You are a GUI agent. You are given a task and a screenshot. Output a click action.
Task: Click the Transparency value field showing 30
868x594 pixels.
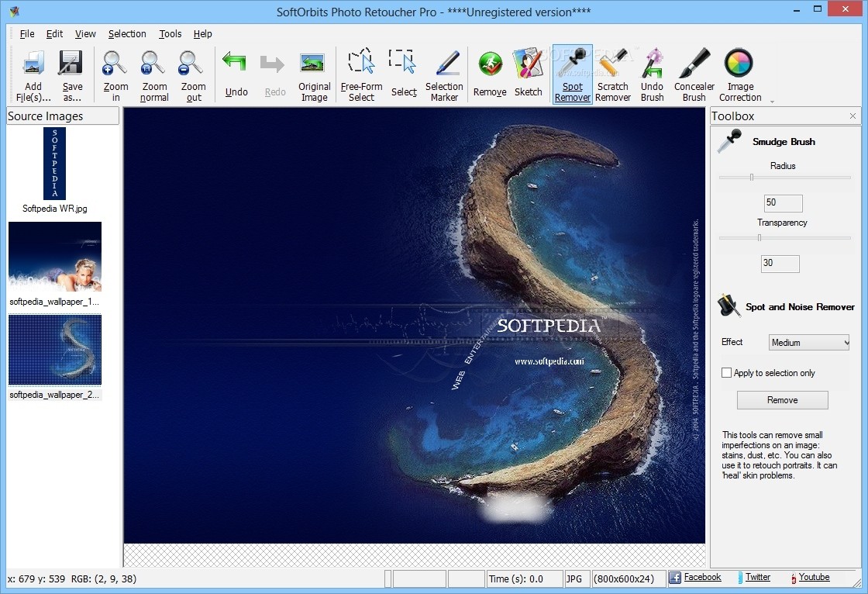(x=780, y=263)
